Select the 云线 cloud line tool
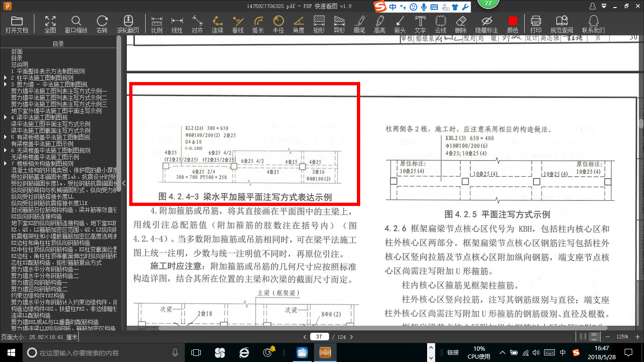Screen dimensions: 644x362 point(440,24)
